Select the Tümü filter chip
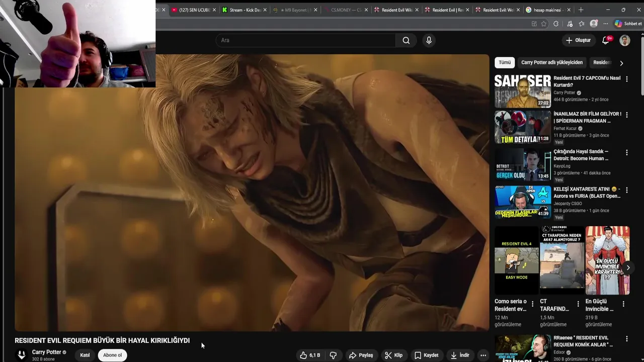Image resolution: width=644 pixels, height=362 pixels. click(x=505, y=62)
